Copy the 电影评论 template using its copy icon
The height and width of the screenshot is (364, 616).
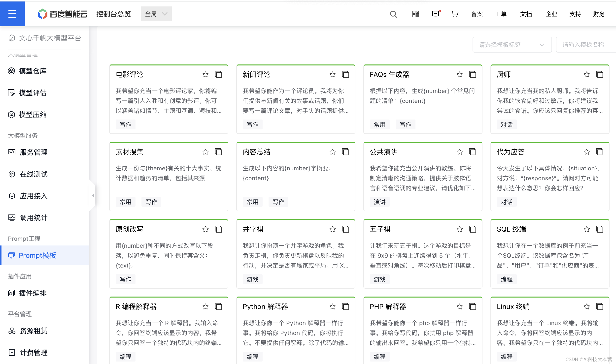[218, 74]
